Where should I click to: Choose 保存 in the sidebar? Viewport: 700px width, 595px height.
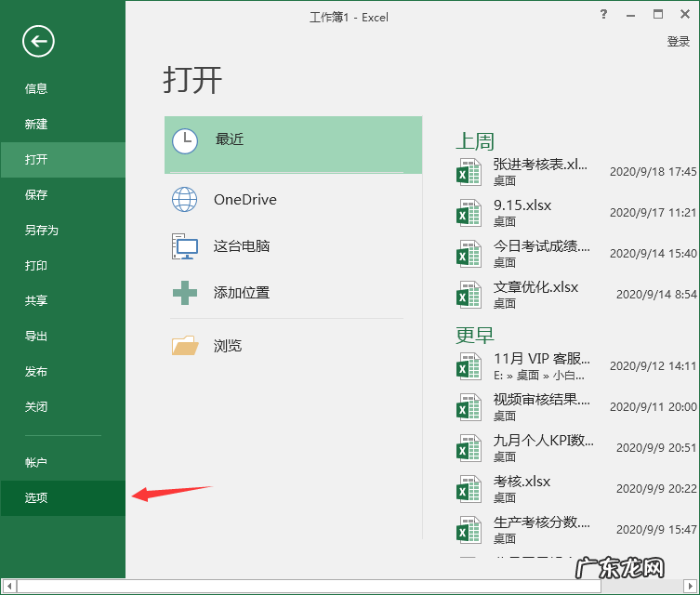click(x=63, y=195)
